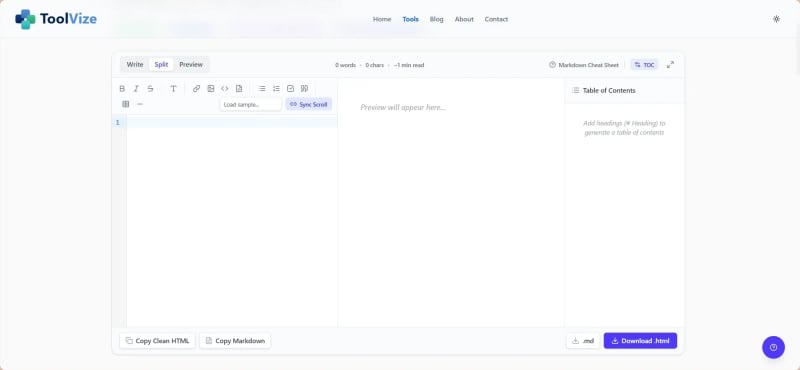Open the Markdown Cheat Sheet
The image size is (800, 370).
584,65
